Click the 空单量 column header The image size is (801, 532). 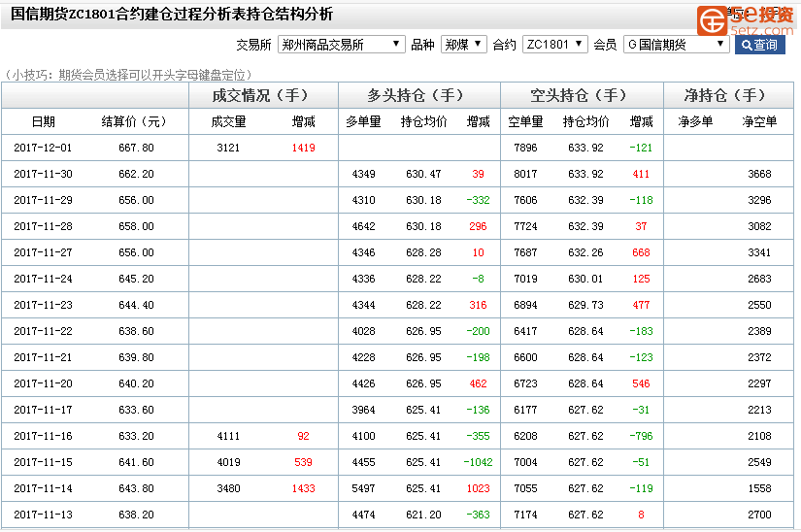click(525, 121)
